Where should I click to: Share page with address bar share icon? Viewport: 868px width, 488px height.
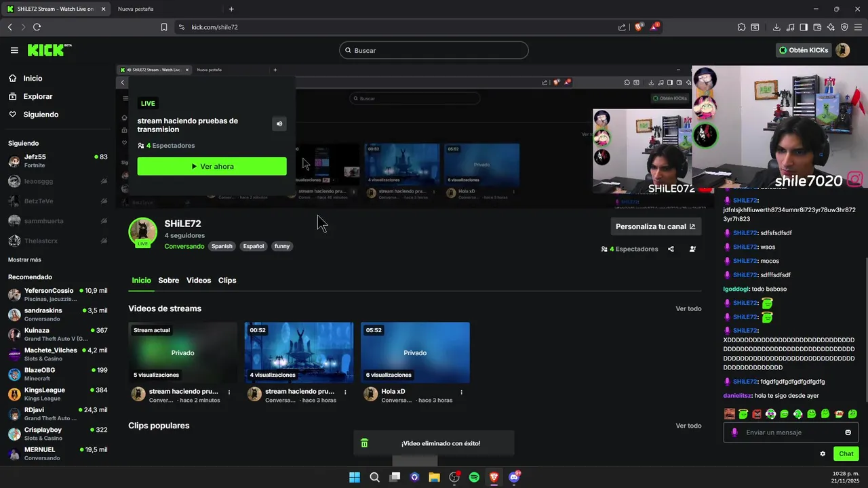tap(622, 27)
